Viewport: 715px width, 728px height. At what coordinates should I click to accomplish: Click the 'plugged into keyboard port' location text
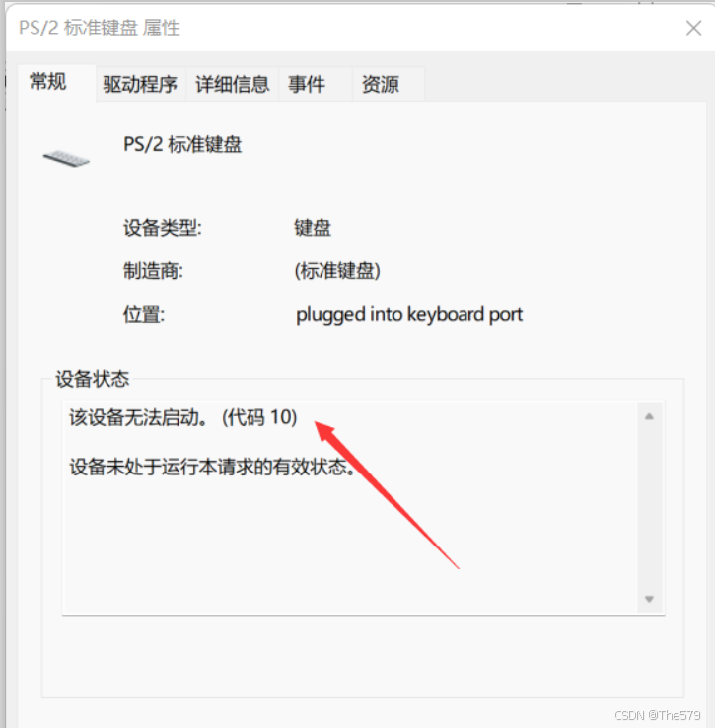(x=409, y=315)
